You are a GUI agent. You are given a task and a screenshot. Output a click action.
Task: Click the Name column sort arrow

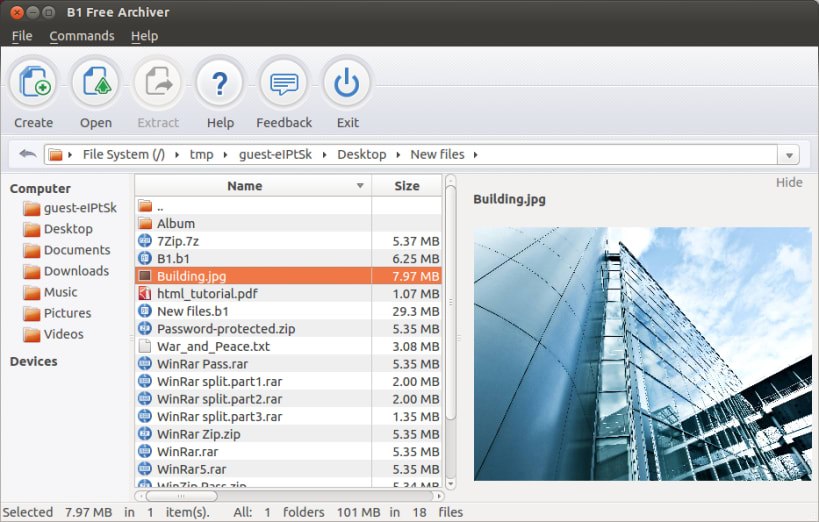pos(360,186)
